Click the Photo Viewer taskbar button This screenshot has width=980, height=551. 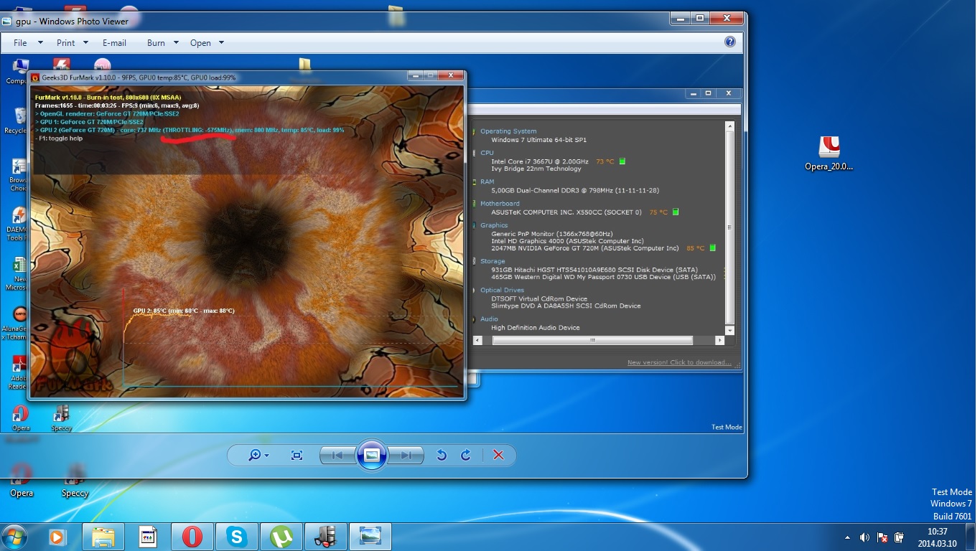click(x=370, y=537)
